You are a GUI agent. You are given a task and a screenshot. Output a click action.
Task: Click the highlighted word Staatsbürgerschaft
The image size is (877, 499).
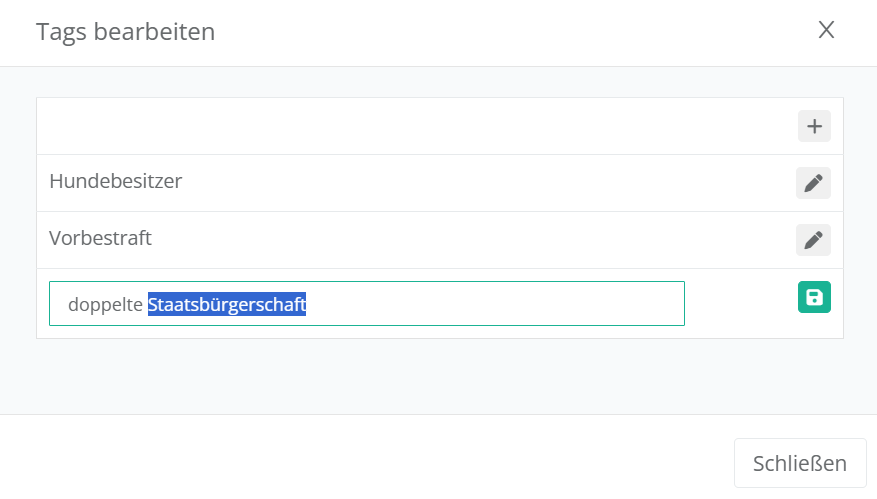pyautogui.click(x=227, y=304)
